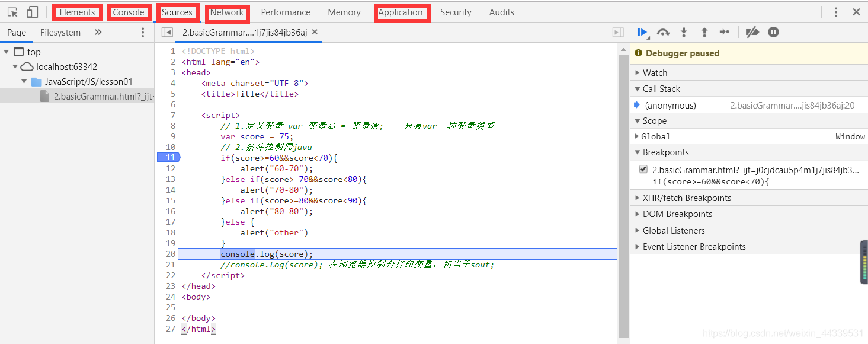The image size is (868, 344).
Task: Open the Performance tab
Action: (286, 12)
